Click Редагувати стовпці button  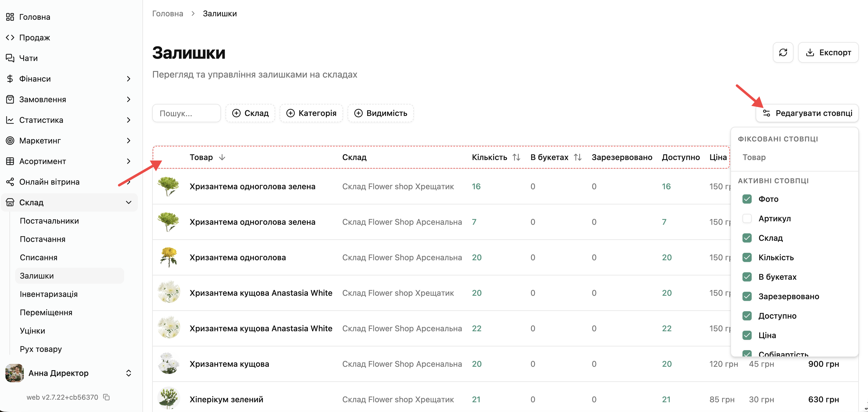[807, 113]
